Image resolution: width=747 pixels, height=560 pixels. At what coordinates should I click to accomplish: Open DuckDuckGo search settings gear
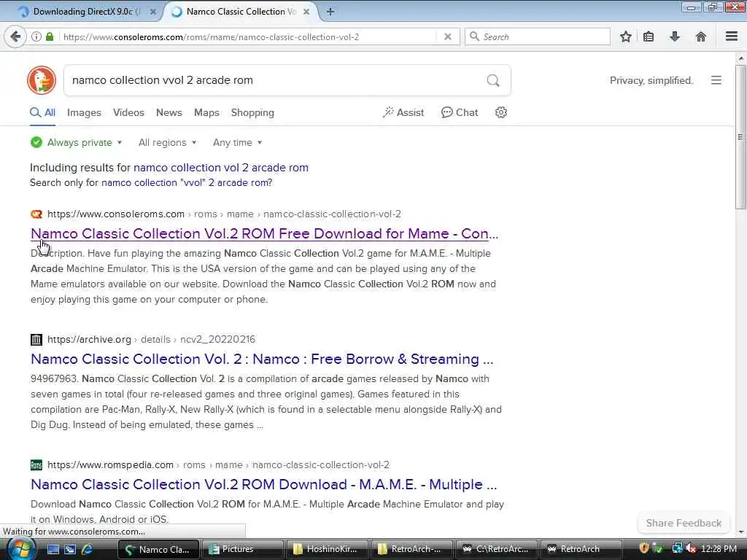pyautogui.click(x=500, y=112)
